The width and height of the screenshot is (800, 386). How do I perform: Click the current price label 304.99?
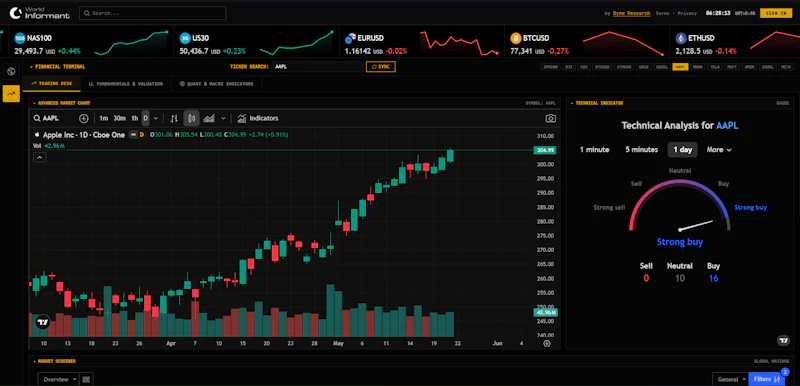click(544, 150)
